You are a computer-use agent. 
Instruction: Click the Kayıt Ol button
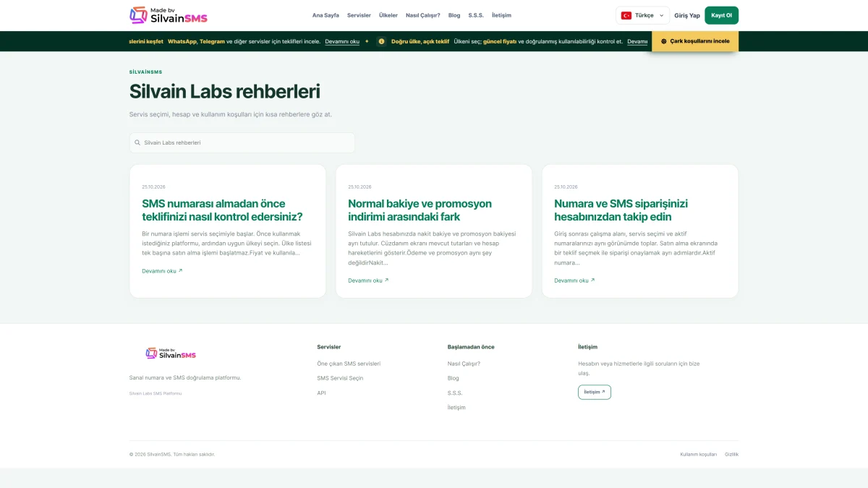[721, 15]
